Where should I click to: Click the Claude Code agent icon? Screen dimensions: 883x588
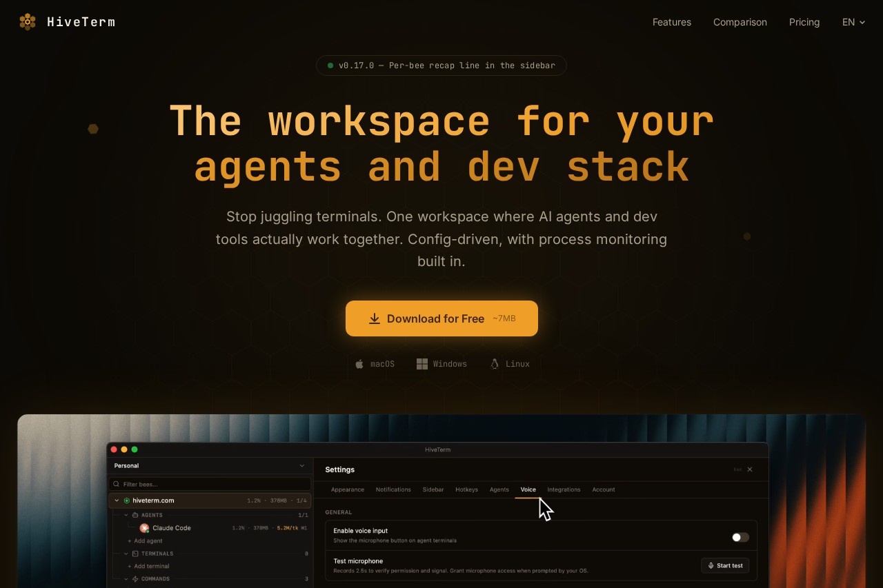pyautogui.click(x=144, y=528)
